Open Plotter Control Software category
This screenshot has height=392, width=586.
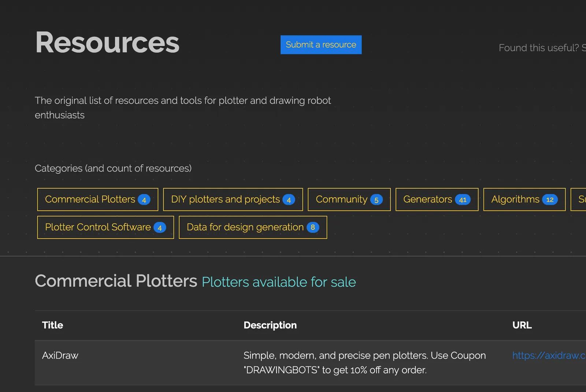click(105, 227)
